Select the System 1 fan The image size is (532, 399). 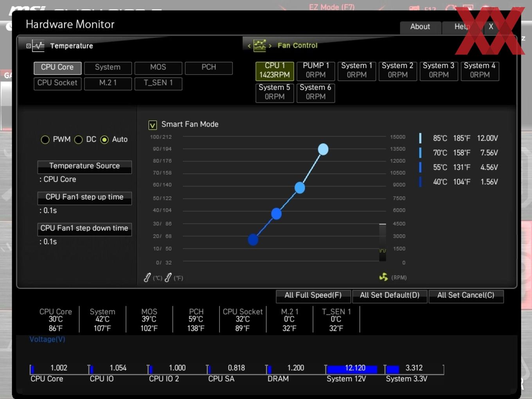357,71
